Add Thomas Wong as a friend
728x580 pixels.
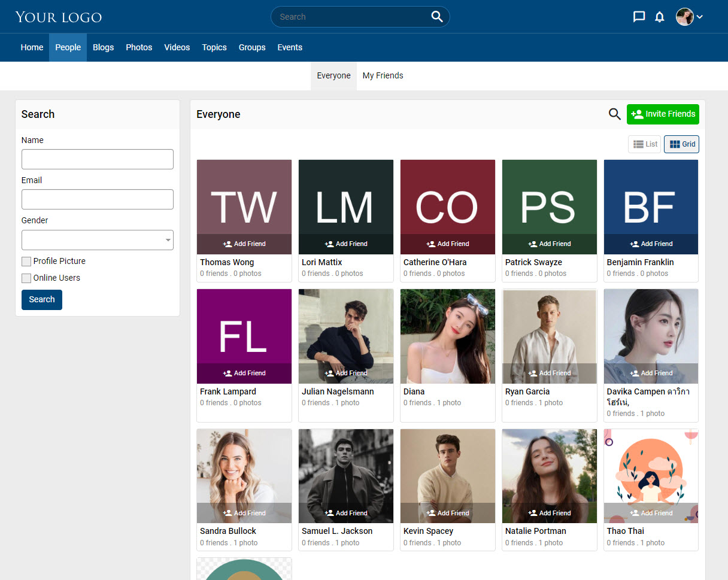point(244,244)
